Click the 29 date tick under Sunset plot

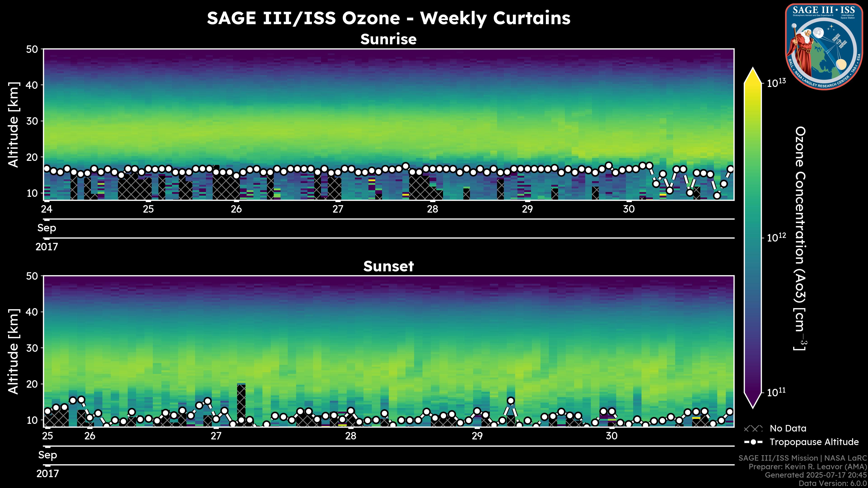[x=477, y=436]
